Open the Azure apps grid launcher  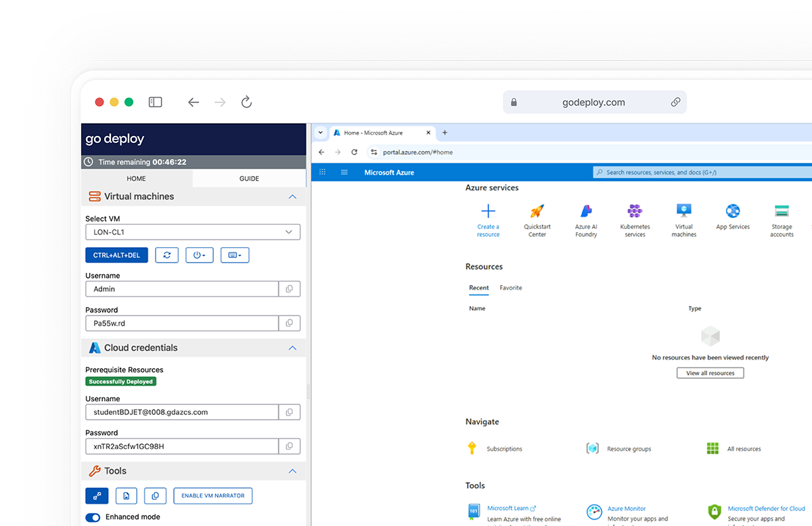[322, 173]
